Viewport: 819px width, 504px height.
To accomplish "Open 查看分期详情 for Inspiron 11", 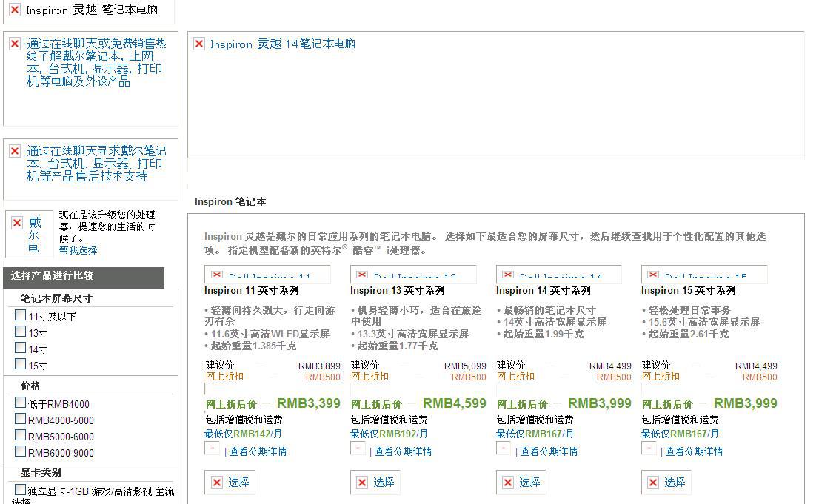I will pyautogui.click(x=258, y=451).
